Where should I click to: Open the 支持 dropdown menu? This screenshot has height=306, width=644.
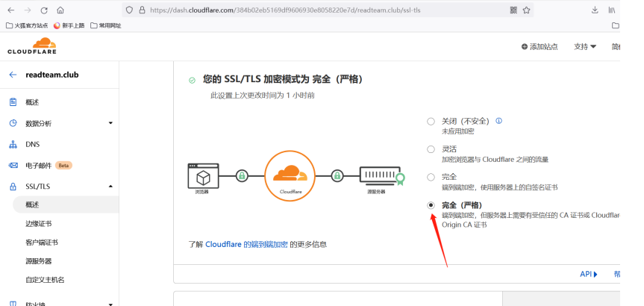click(x=584, y=46)
